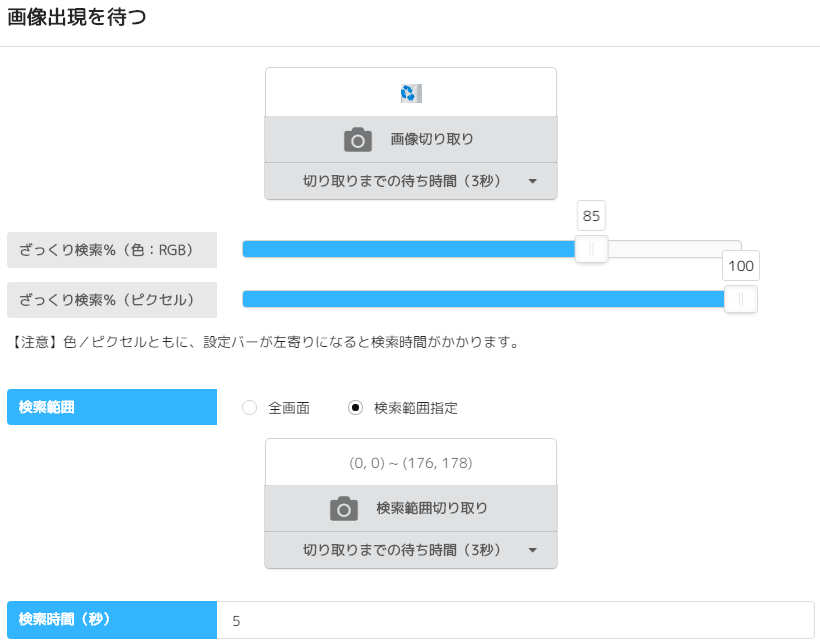The width and height of the screenshot is (820, 643).
Task: Click the arrow of the lower wait-time dropdown
Action: pyautogui.click(x=532, y=550)
